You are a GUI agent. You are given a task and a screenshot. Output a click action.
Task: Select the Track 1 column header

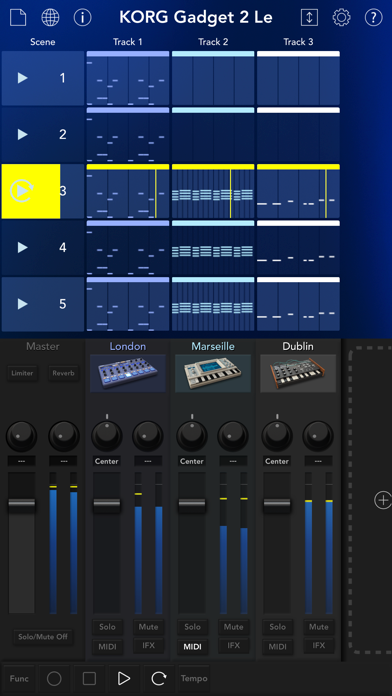click(128, 42)
